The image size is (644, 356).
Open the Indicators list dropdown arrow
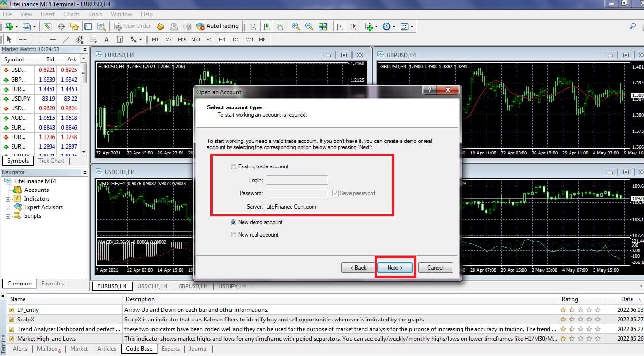376,27
